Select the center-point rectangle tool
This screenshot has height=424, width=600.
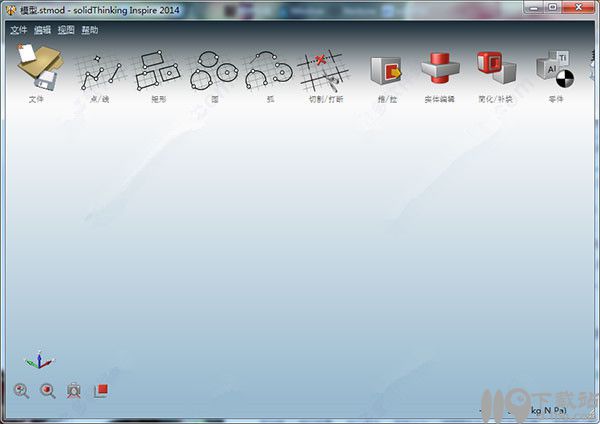click(170, 72)
